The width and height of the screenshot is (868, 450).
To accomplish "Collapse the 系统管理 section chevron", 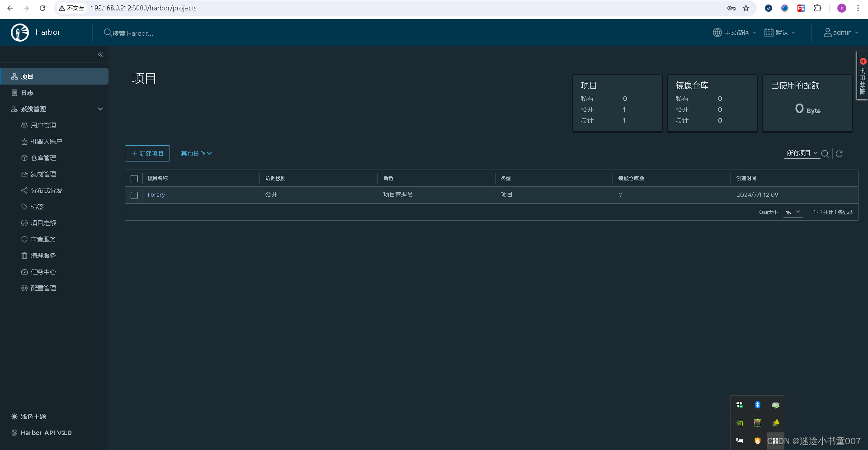I will pos(100,109).
